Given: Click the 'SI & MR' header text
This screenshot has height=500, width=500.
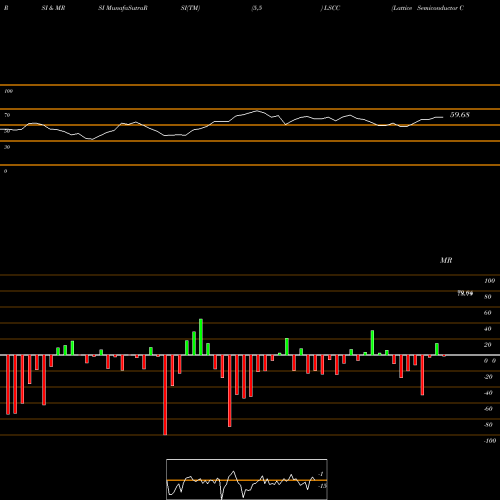Looking at the screenshot, I should click(53, 8).
